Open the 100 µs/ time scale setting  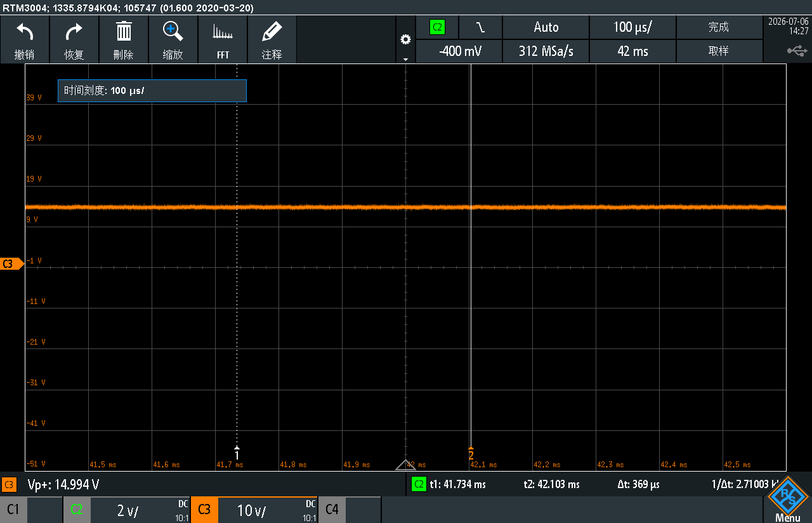pos(632,27)
